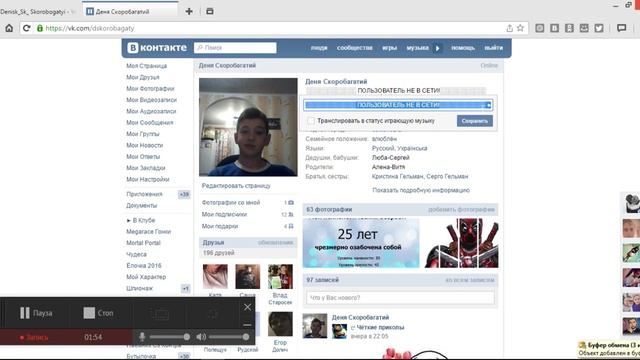Viewport: 640px width, 360px height.
Task: Mute the recorder speaker icon
Action: (201, 337)
